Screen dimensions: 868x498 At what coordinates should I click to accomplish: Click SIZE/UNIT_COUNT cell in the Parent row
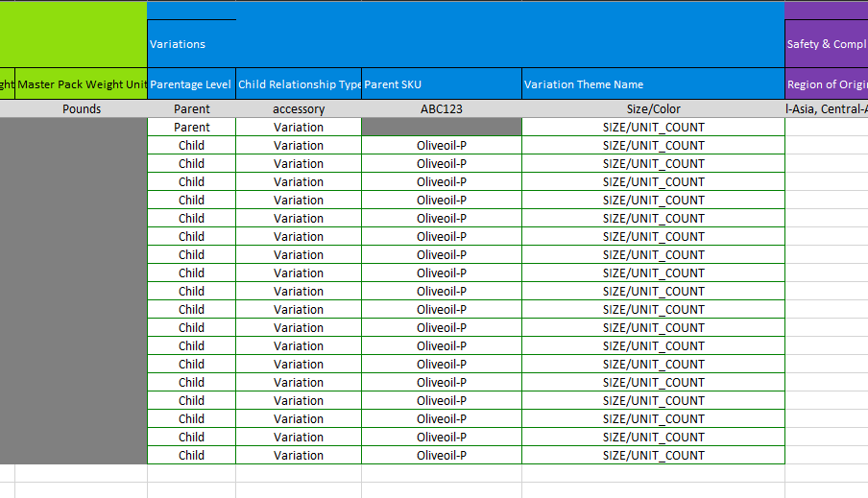click(653, 128)
